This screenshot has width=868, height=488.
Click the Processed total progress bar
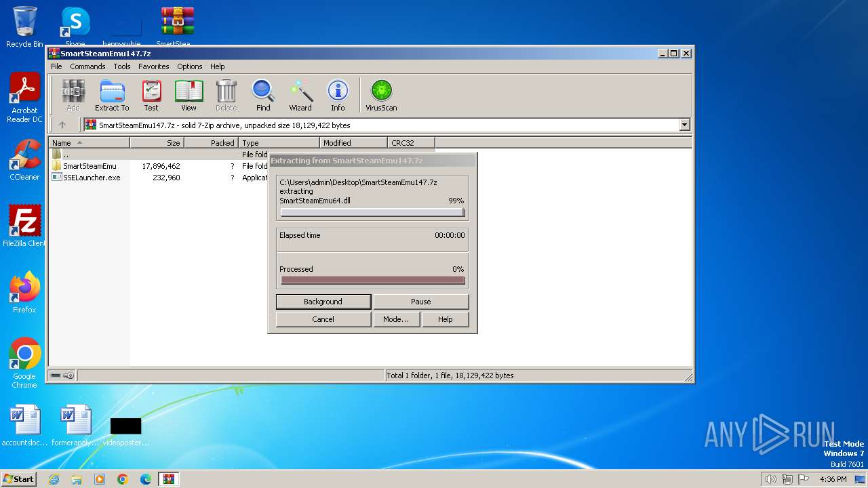point(372,280)
